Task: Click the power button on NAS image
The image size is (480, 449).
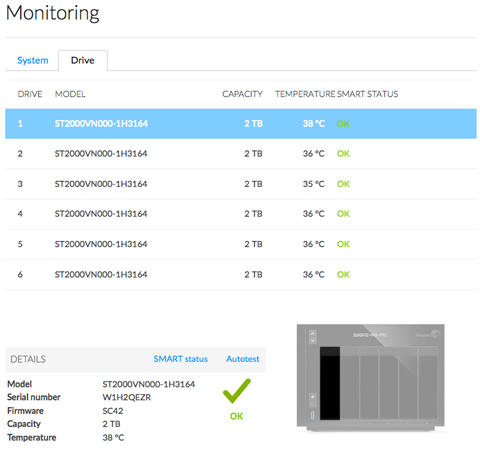Action: coord(313,397)
